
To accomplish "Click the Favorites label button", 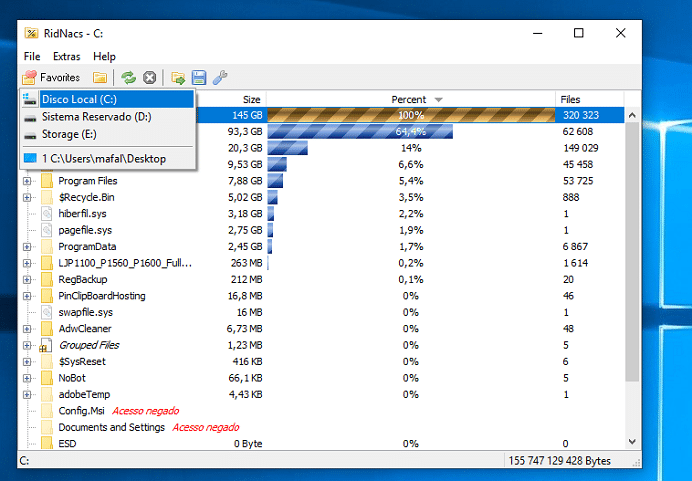I will [60, 78].
